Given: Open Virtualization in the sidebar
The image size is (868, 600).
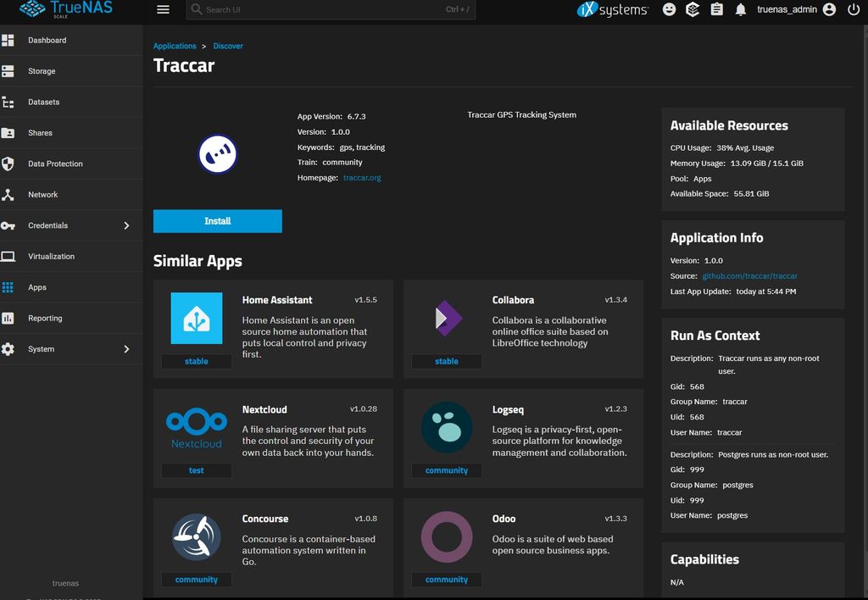Looking at the screenshot, I should pyautogui.click(x=51, y=256).
